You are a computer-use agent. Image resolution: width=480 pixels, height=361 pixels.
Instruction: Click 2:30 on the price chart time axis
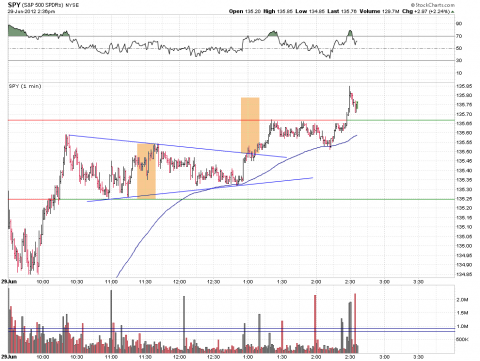tap(350, 282)
